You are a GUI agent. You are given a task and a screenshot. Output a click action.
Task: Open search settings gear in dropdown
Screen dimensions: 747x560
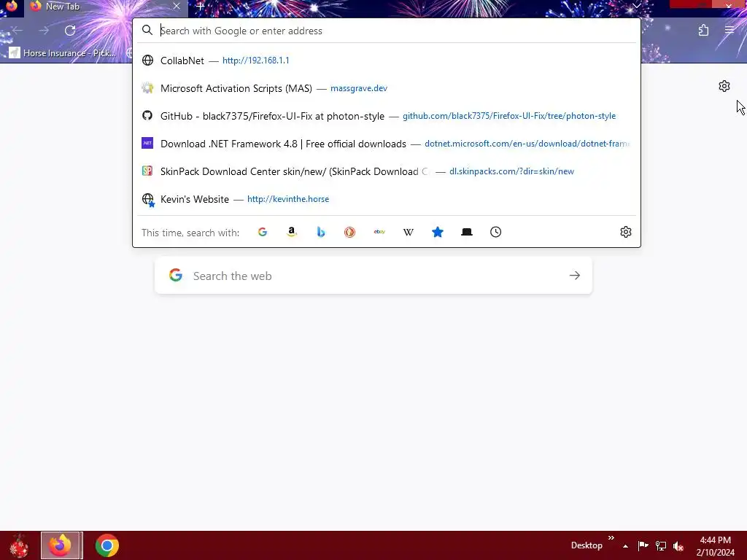[x=625, y=232]
